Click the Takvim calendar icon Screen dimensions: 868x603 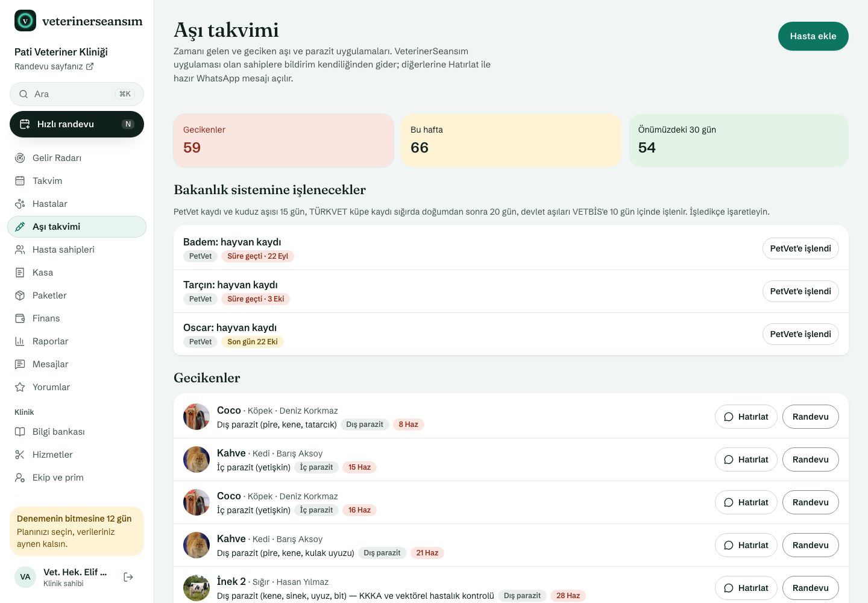click(20, 181)
